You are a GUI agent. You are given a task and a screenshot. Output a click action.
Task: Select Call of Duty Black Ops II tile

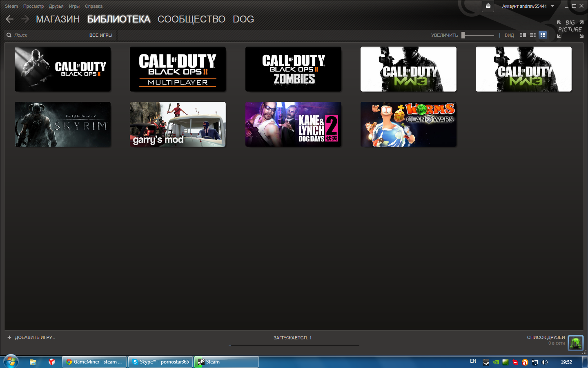coord(62,69)
